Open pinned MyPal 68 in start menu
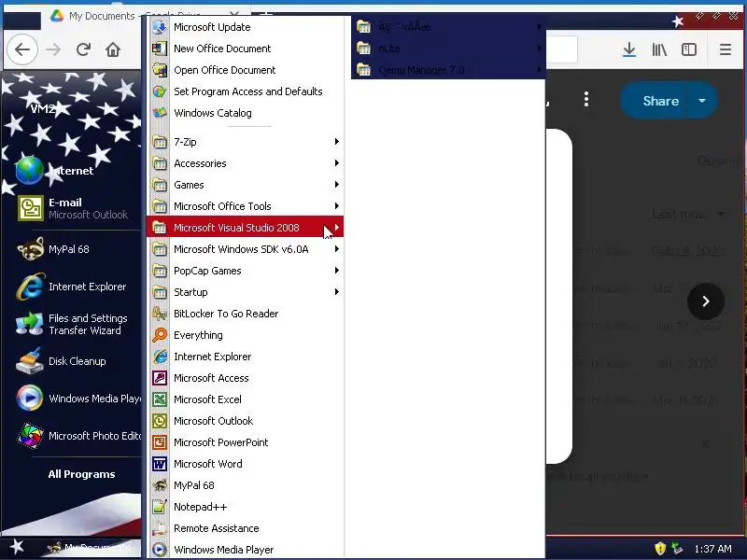This screenshot has width=747, height=560. point(77,249)
